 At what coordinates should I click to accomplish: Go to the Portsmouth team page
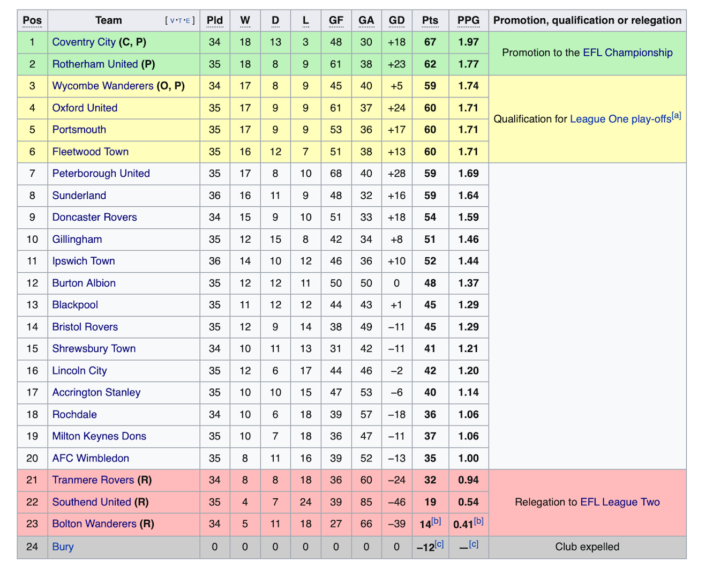coord(79,130)
